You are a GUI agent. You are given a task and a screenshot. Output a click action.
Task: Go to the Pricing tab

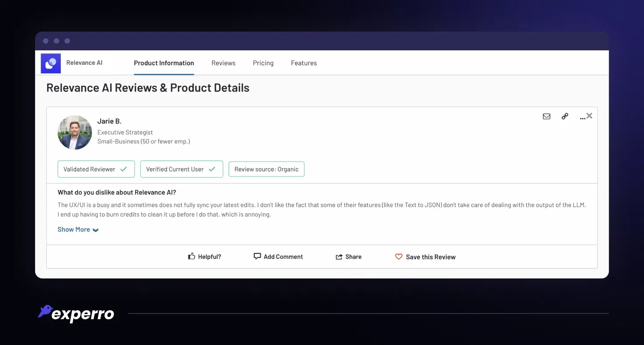click(x=263, y=63)
